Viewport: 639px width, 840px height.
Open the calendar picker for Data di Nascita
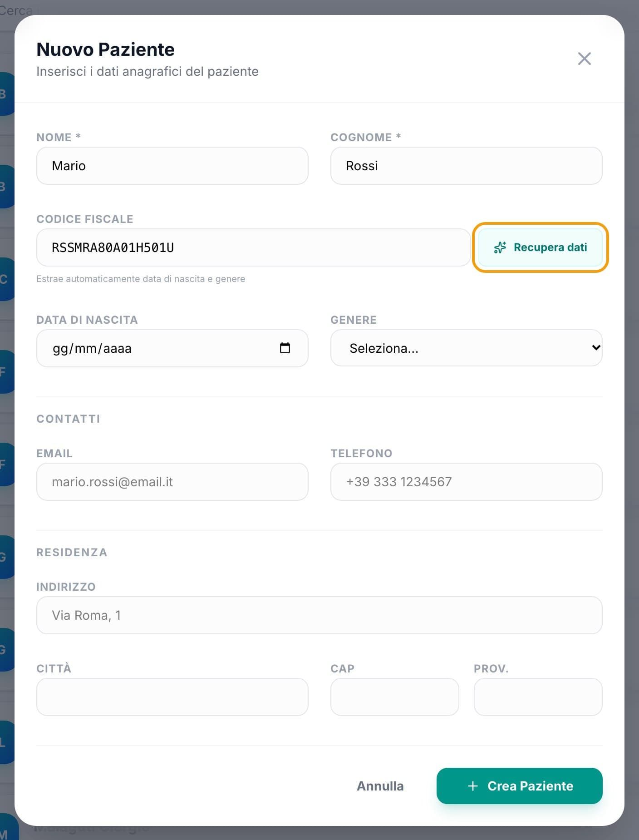coord(285,348)
